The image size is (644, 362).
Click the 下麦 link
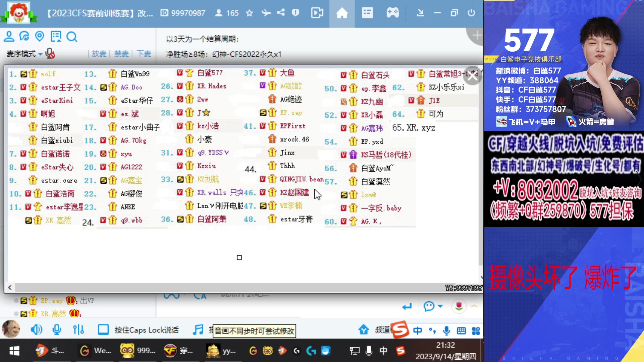click(144, 54)
